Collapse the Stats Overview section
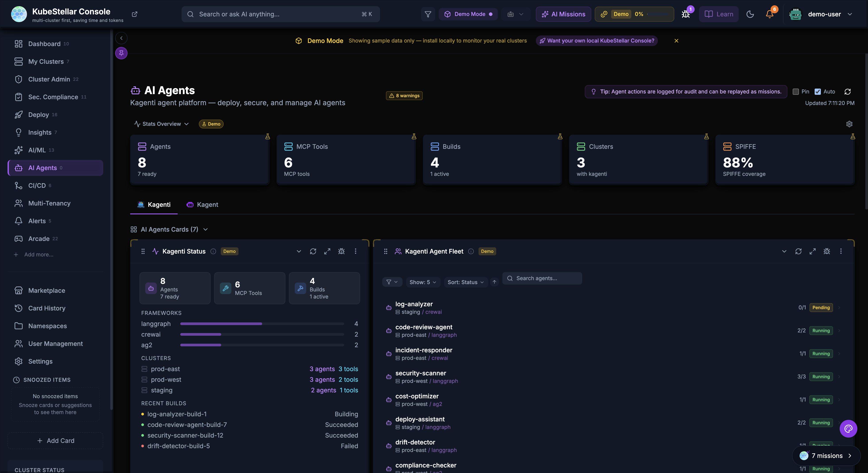Viewport: 868px width, 473px height. click(x=161, y=124)
